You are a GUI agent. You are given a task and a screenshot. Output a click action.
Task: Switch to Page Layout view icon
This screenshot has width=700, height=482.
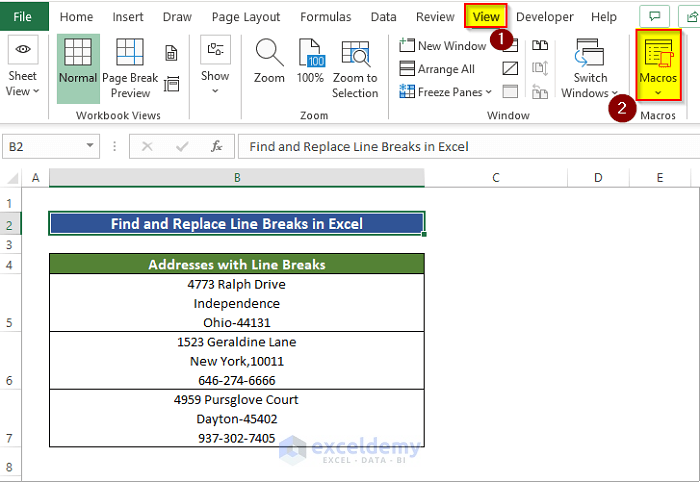(x=171, y=53)
